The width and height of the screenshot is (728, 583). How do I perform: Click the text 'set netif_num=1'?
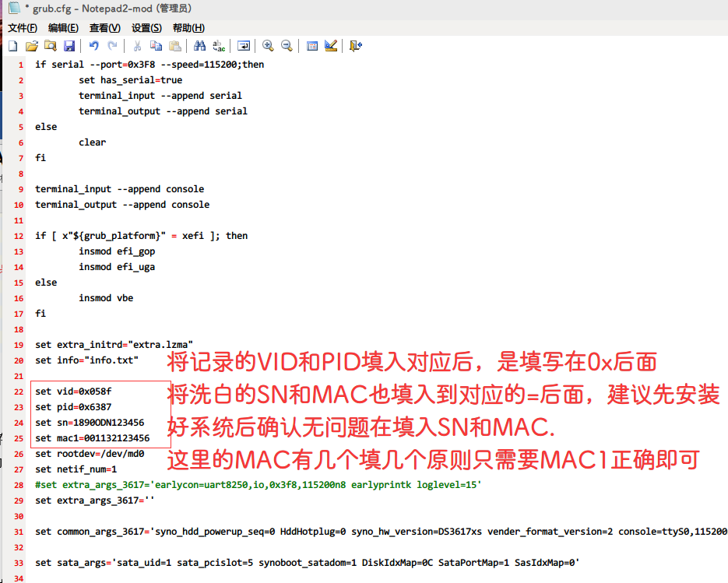[x=76, y=469]
